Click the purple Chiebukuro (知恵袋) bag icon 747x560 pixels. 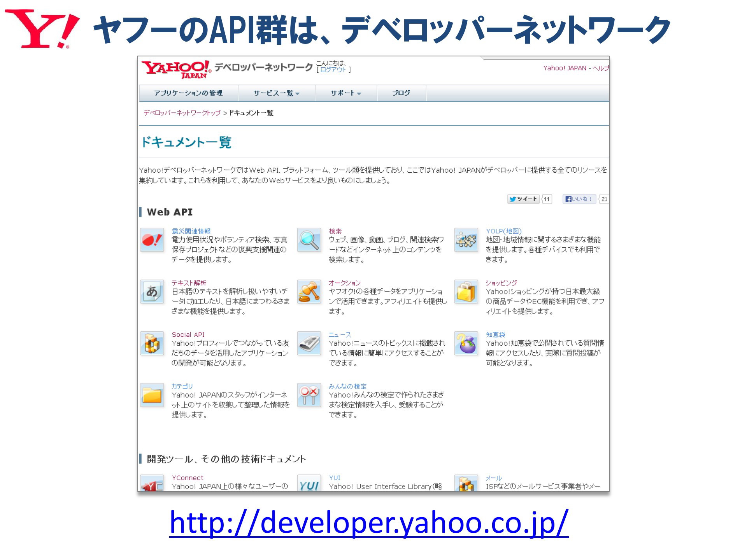466,343
